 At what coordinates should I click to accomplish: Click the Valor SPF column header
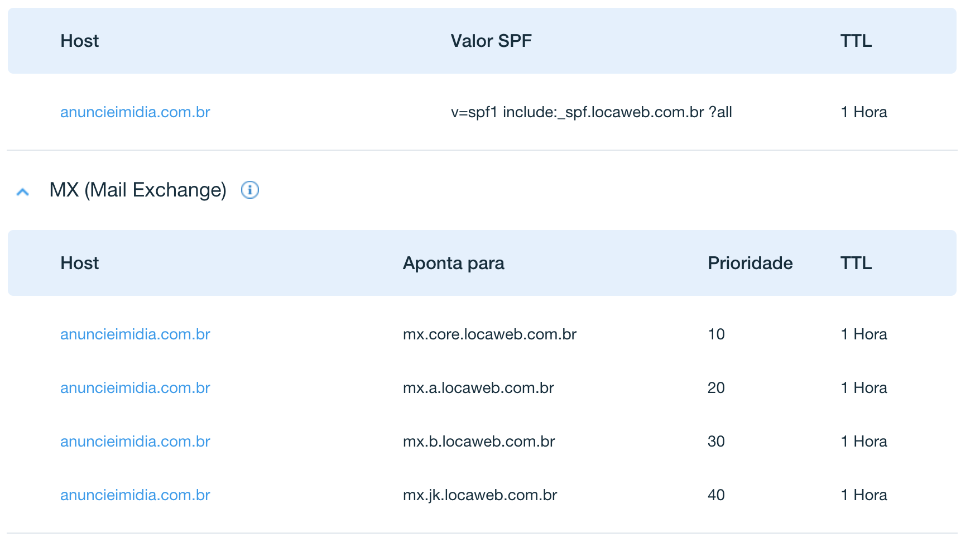click(491, 41)
